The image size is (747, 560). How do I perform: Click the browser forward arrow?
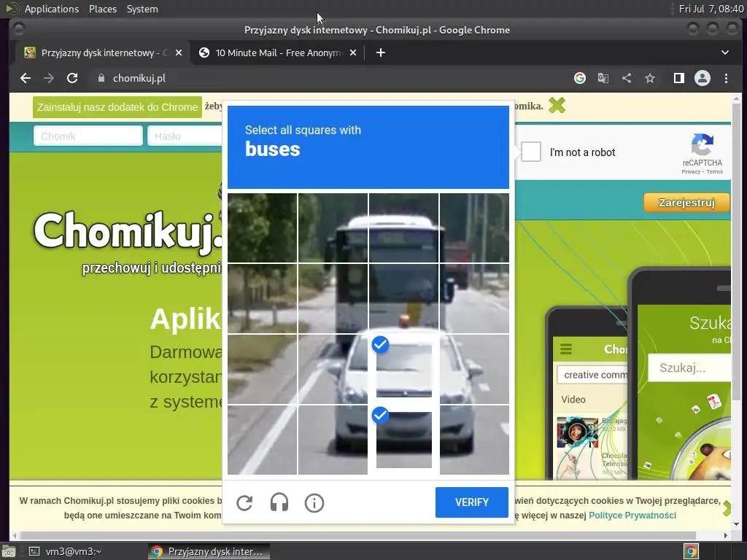click(49, 78)
